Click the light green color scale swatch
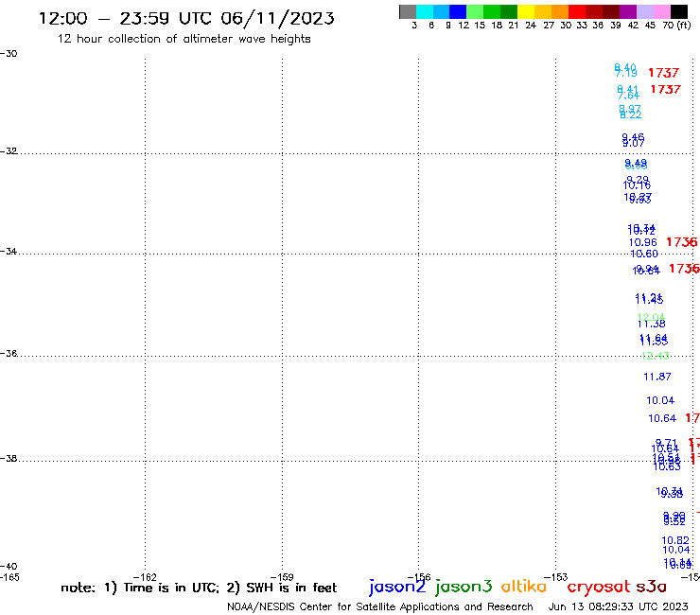The height and width of the screenshot is (615, 700). 475,11
